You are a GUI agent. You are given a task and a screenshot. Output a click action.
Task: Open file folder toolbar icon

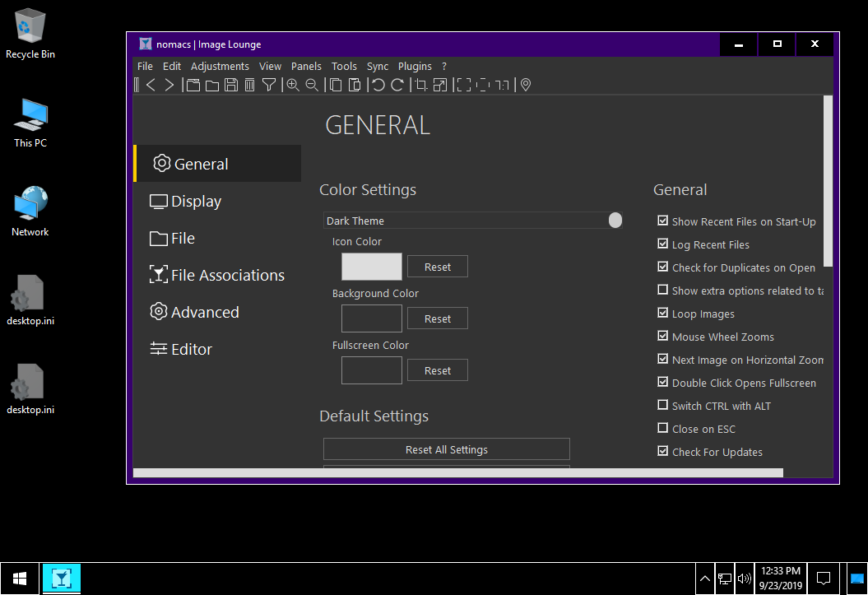(212, 85)
